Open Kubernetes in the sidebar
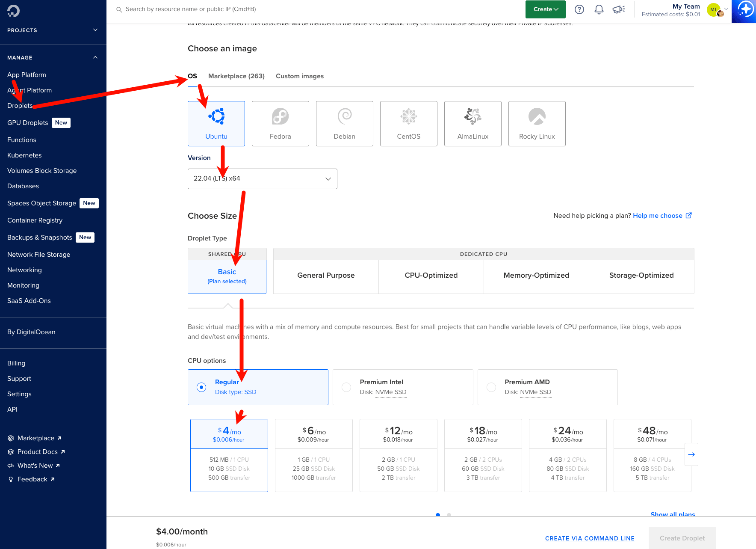This screenshot has width=756, height=549. click(x=24, y=155)
